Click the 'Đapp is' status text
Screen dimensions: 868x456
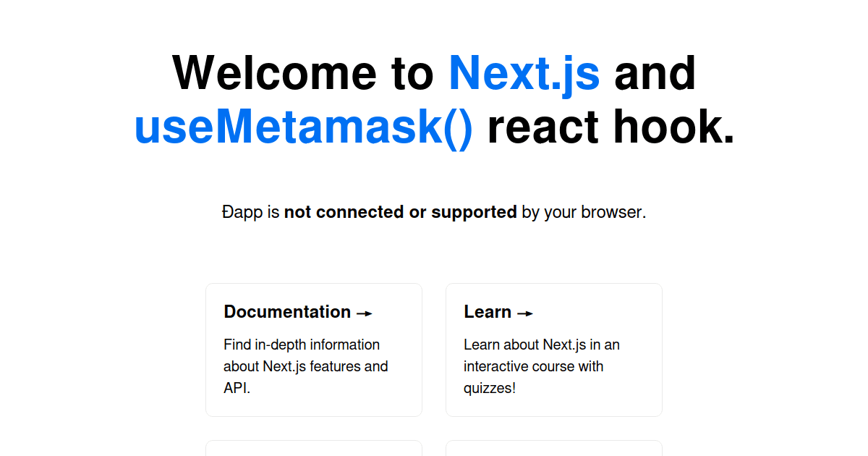click(x=250, y=212)
